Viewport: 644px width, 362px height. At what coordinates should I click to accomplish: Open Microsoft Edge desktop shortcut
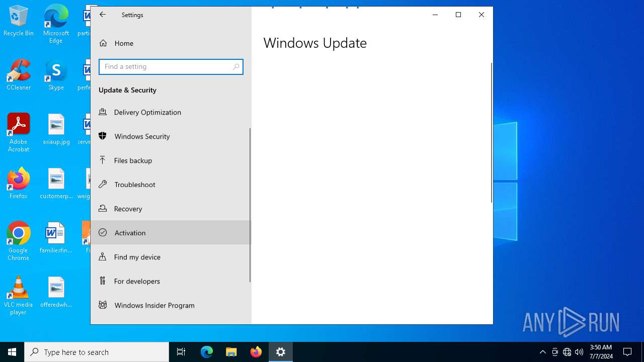pos(56,24)
